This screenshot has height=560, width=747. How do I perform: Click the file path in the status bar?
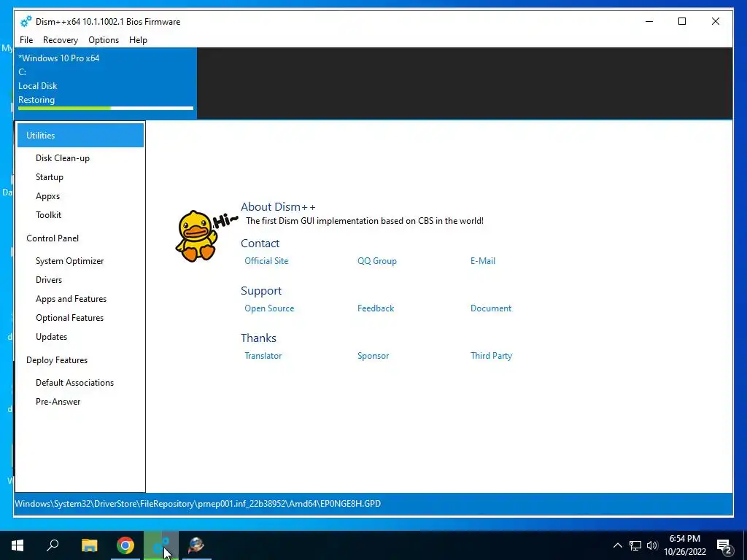[198, 504]
